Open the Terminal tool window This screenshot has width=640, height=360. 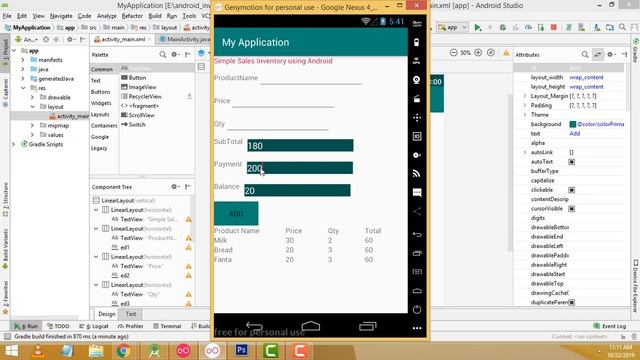[x=167, y=326]
